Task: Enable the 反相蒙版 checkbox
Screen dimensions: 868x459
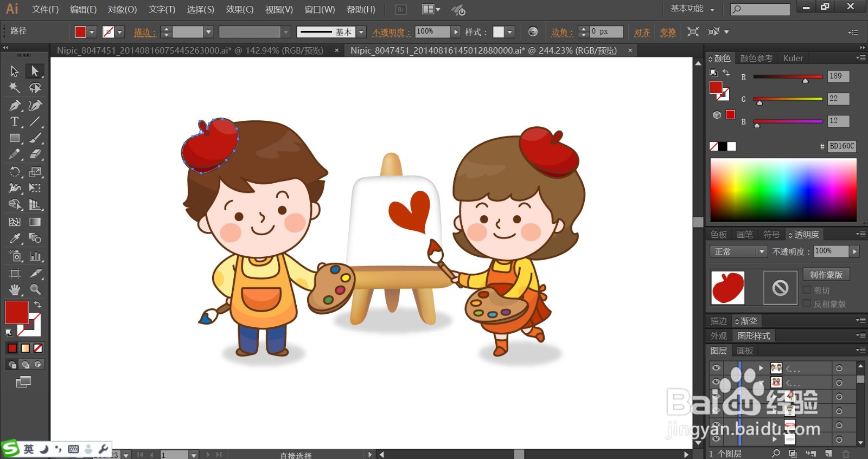Action: click(807, 303)
